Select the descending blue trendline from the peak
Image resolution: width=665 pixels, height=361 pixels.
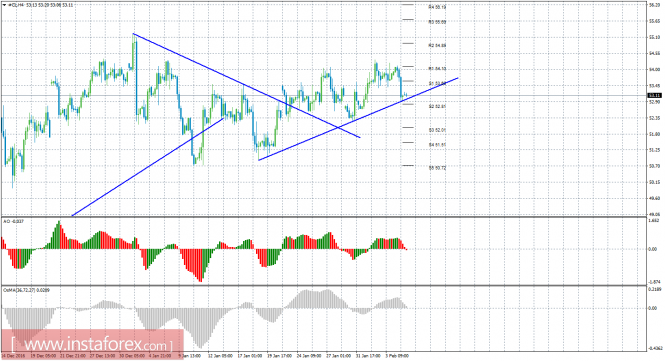click(246, 85)
